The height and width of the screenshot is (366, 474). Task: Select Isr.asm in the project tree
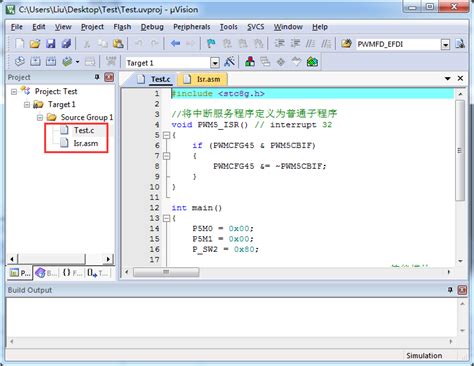click(86, 143)
